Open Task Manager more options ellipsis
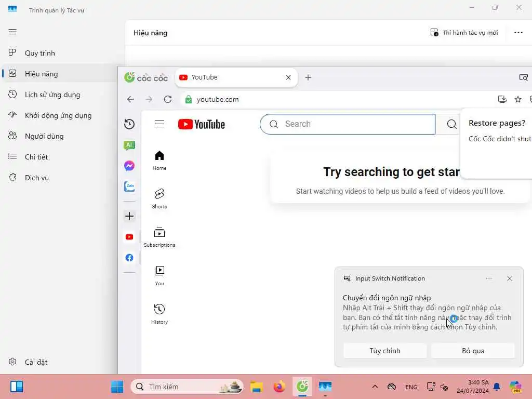 click(518, 33)
